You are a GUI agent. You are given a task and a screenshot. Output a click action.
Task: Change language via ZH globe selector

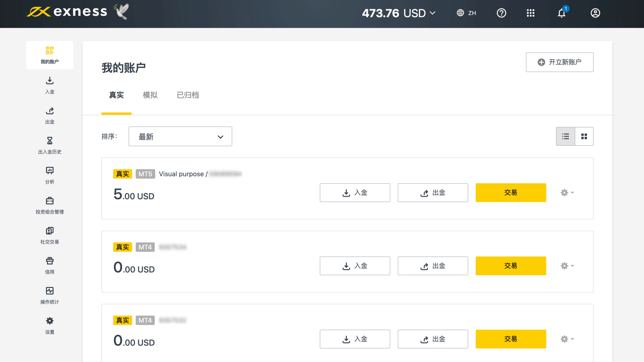pos(467,13)
